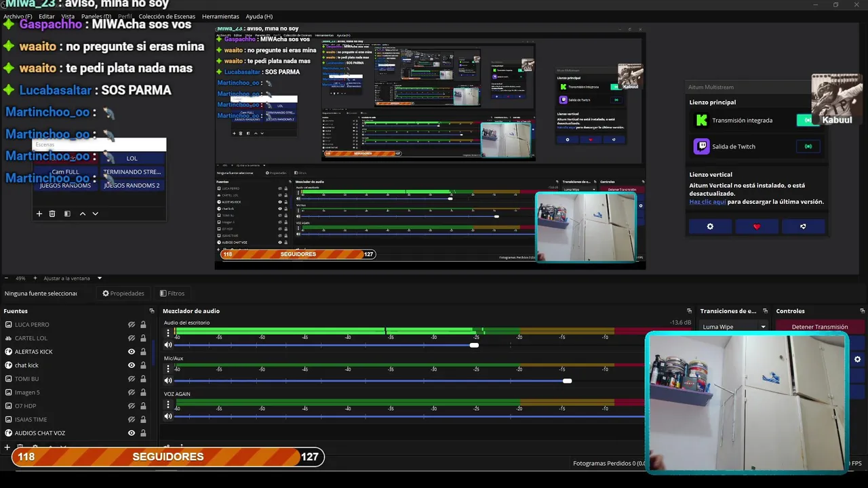Open the Aitum settings gear button
Image resolution: width=868 pixels, height=488 pixels.
(x=710, y=226)
